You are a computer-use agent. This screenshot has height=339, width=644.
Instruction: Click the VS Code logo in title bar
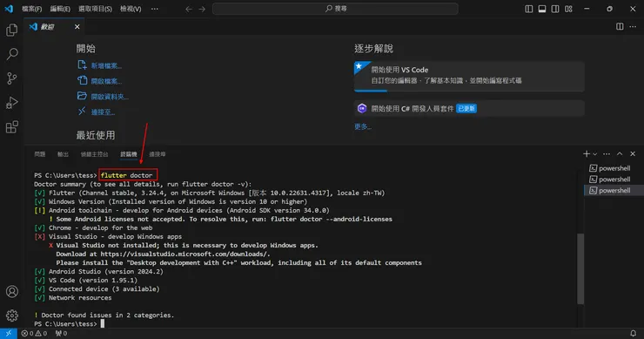(x=9, y=9)
